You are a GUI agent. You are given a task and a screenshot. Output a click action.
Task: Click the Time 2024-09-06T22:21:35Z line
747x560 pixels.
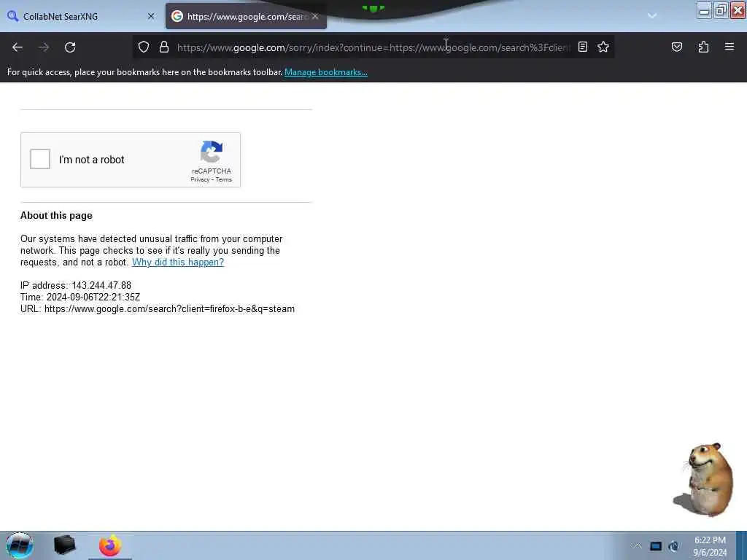(x=80, y=297)
